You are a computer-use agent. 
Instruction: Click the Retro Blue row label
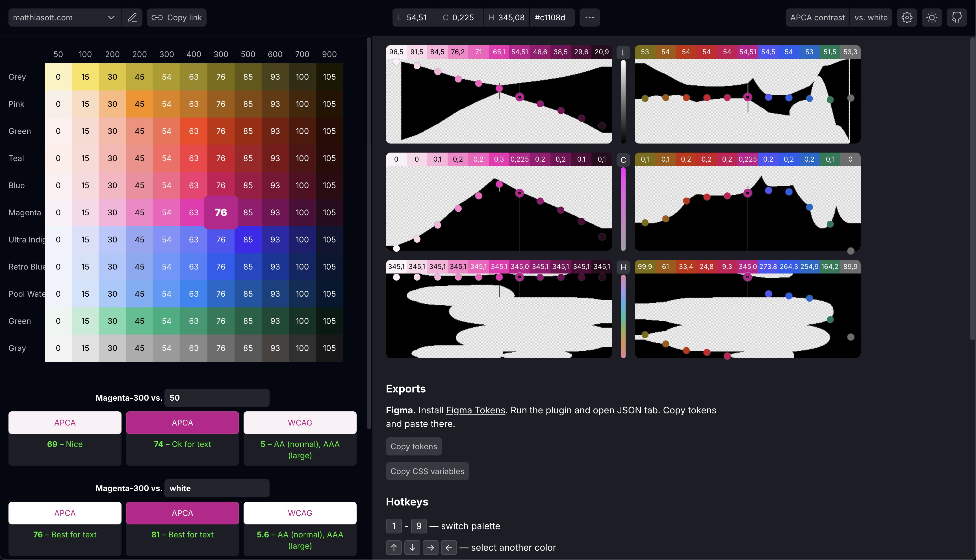[x=27, y=266]
